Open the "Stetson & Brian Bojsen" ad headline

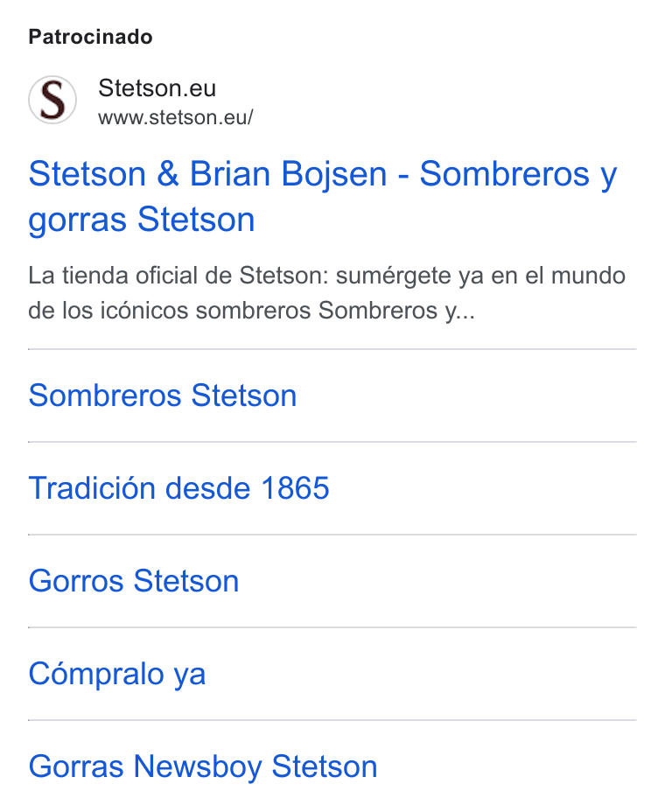point(323,196)
